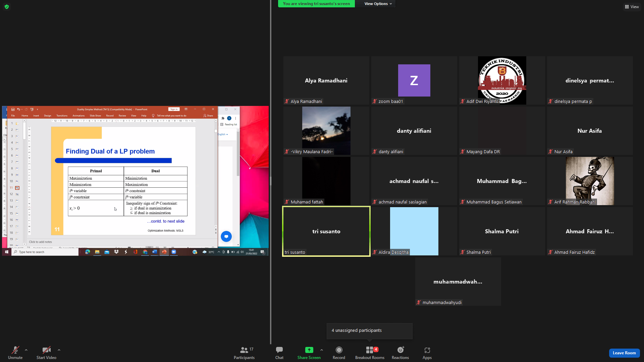This screenshot has width=644, height=362.
Task: Click the Extensions puzzle icon in shared browser
Action: tap(223, 118)
